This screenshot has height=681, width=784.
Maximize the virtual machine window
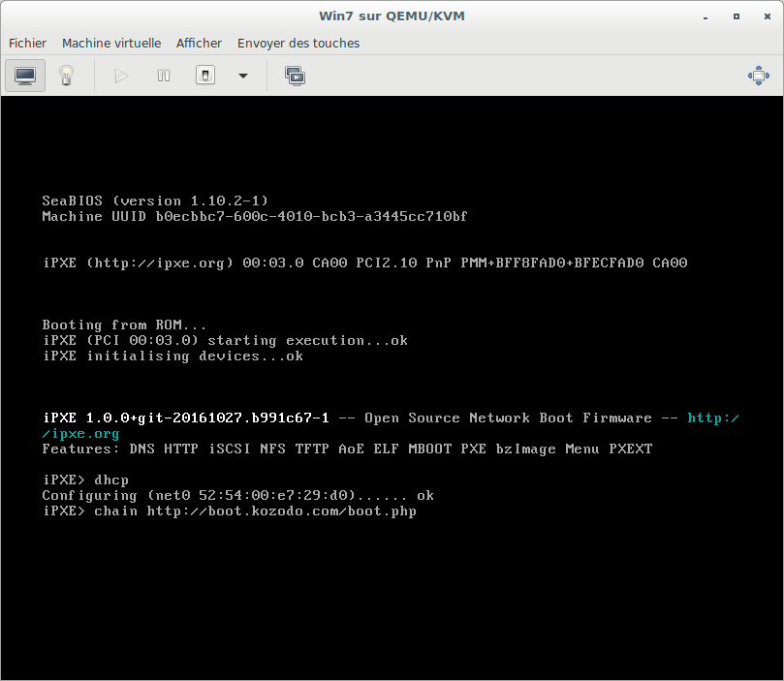(736, 15)
